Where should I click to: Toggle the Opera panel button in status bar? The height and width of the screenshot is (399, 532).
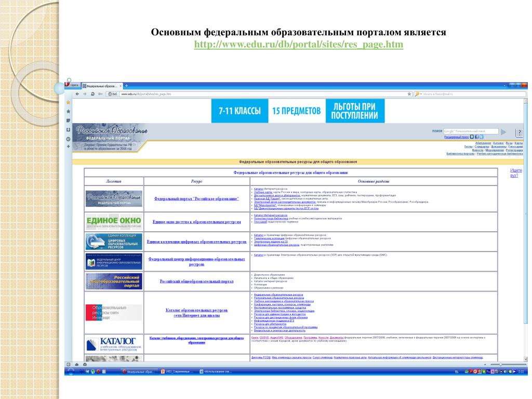[x=69, y=364]
